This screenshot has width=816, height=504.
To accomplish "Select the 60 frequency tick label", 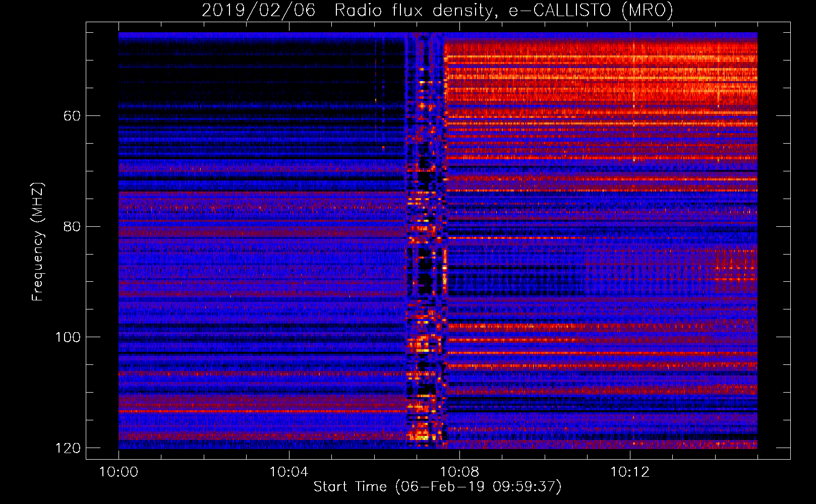I will tap(72, 116).
